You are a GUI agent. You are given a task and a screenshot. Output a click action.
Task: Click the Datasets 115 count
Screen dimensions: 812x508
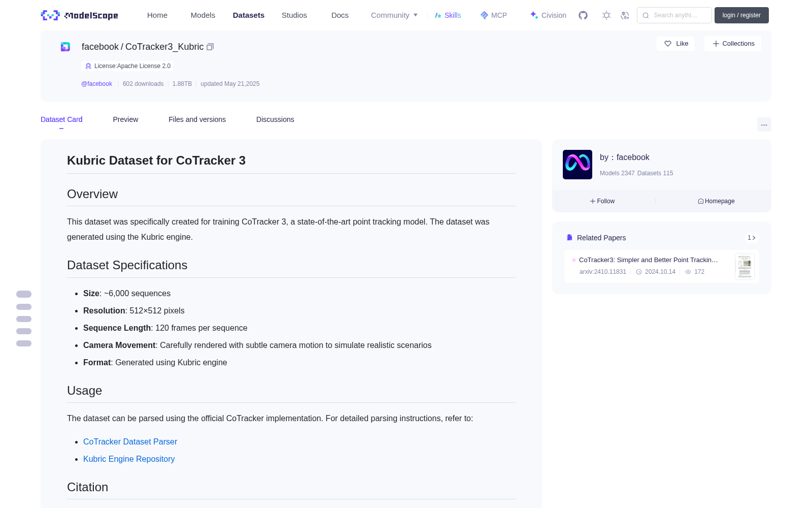tap(655, 173)
